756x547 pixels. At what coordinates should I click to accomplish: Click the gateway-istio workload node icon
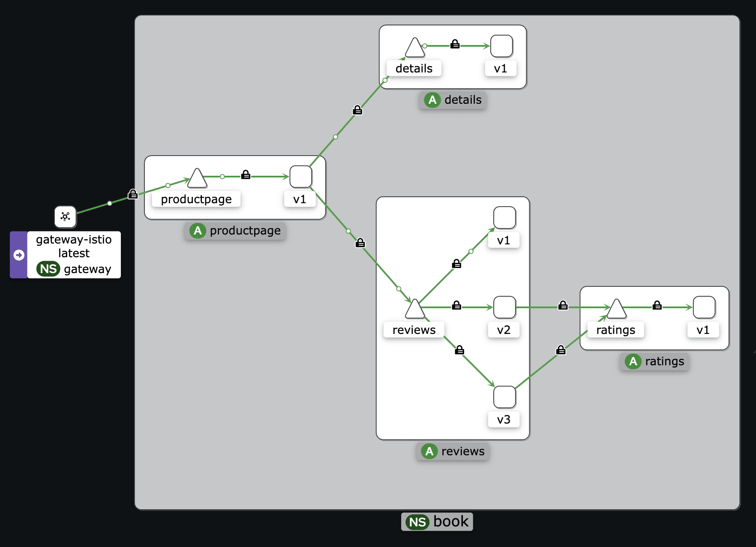(x=65, y=216)
